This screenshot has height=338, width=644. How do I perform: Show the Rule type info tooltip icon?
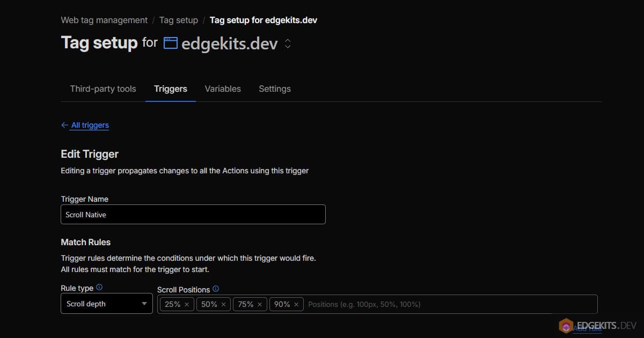point(99,288)
